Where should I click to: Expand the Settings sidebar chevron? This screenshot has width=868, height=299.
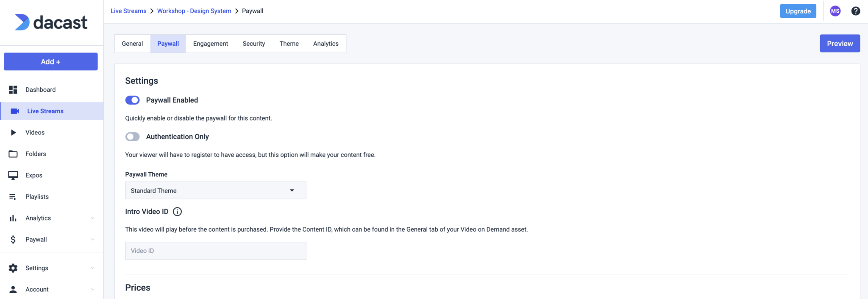pyautogui.click(x=92, y=268)
